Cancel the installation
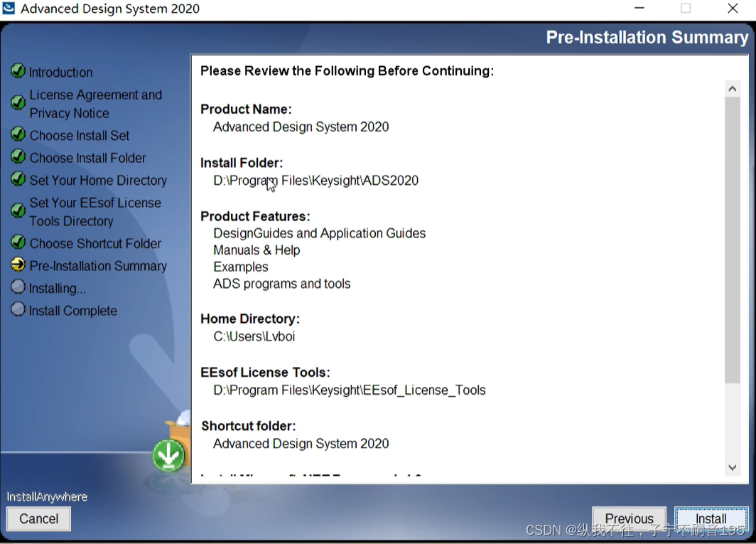Image resolution: width=756 pixels, height=544 pixels. tap(38, 518)
